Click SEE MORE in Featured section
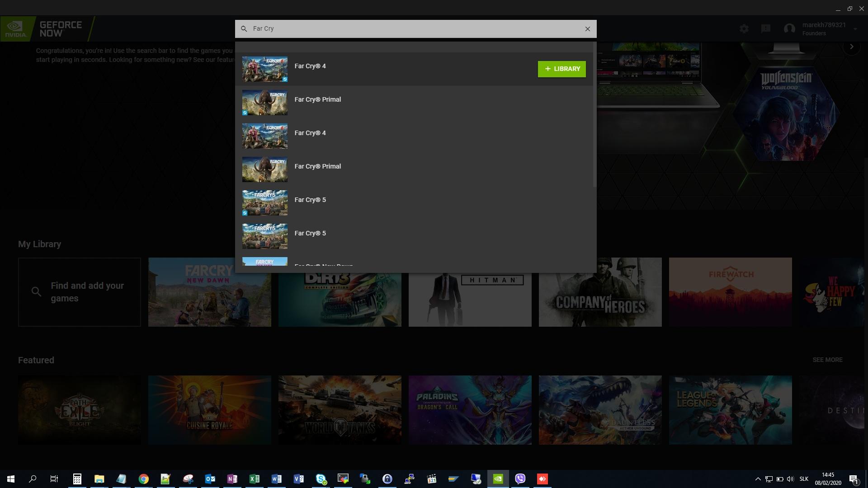Screen dimensions: 868x488 coord(827,360)
